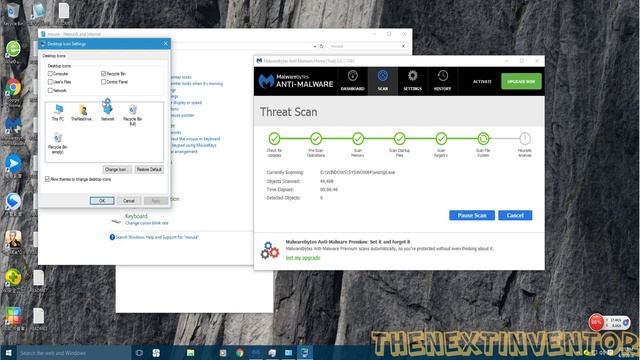
Task: Open Task View from taskbar
Action: tap(139, 353)
